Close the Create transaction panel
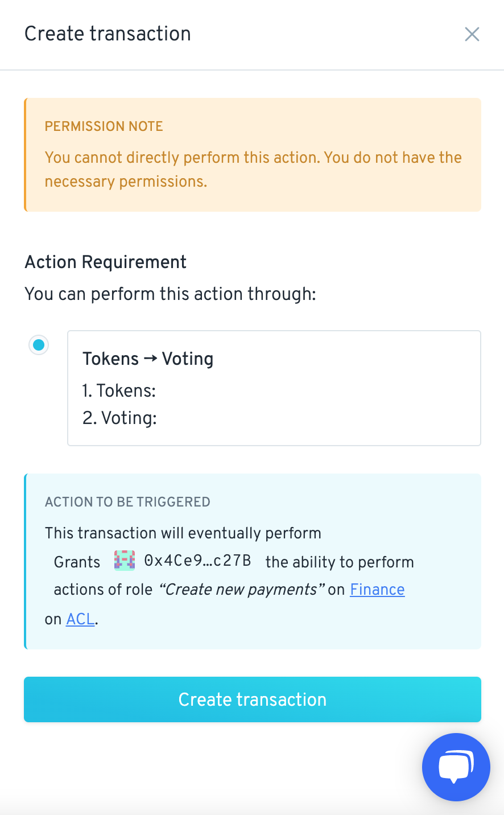The image size is (504, 815). point(472,34)
